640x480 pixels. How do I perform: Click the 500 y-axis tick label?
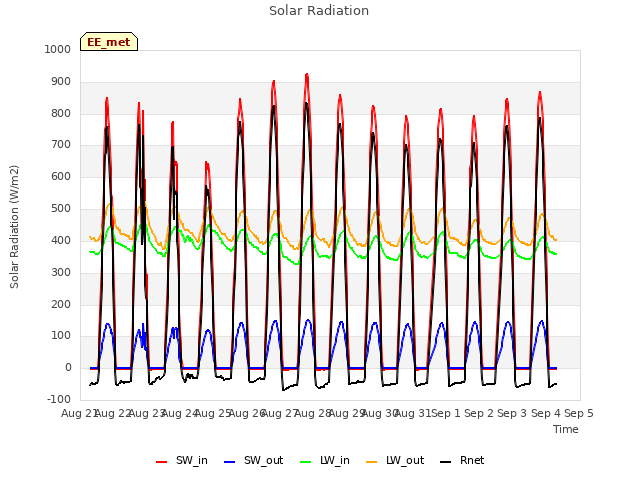61,209
